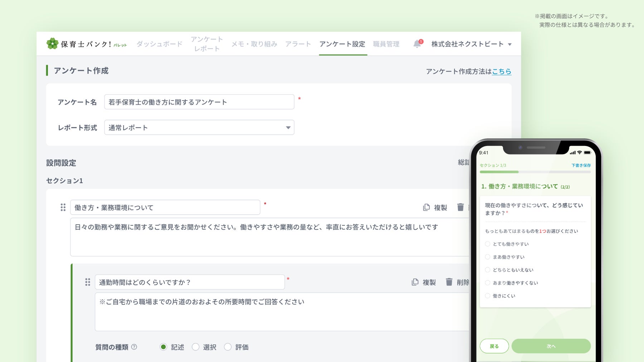Click the help icon next to 質問の種類
644x362 pixels.
click(x=134, y=347)
